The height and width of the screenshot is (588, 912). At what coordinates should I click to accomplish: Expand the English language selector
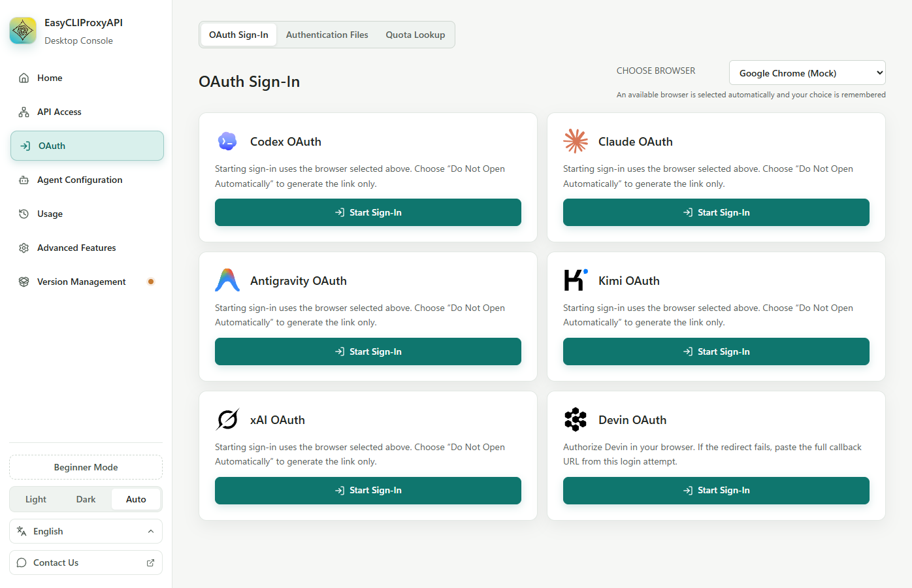[x=86, y=531]
